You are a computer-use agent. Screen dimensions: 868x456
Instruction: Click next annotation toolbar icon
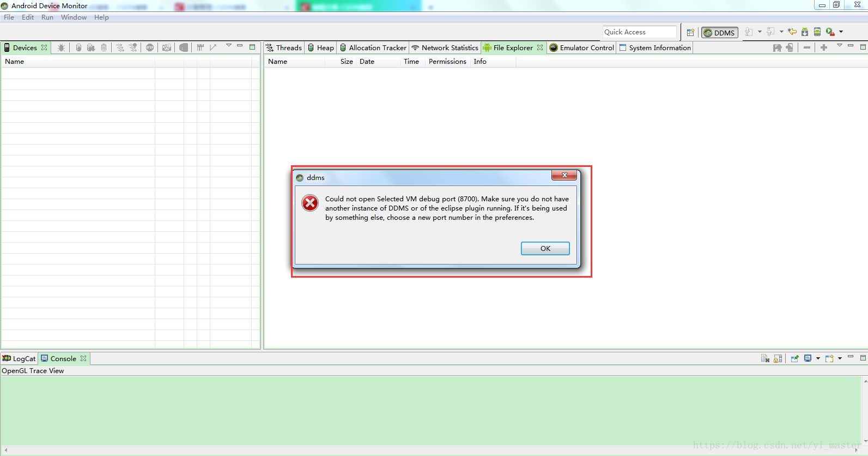pyautogui.click(x=749, y=32)
